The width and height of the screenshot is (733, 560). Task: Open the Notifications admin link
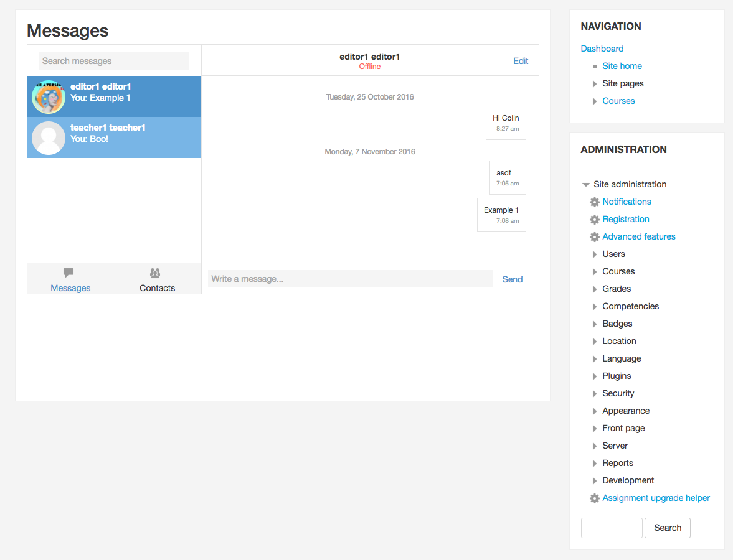coord(627,202)
